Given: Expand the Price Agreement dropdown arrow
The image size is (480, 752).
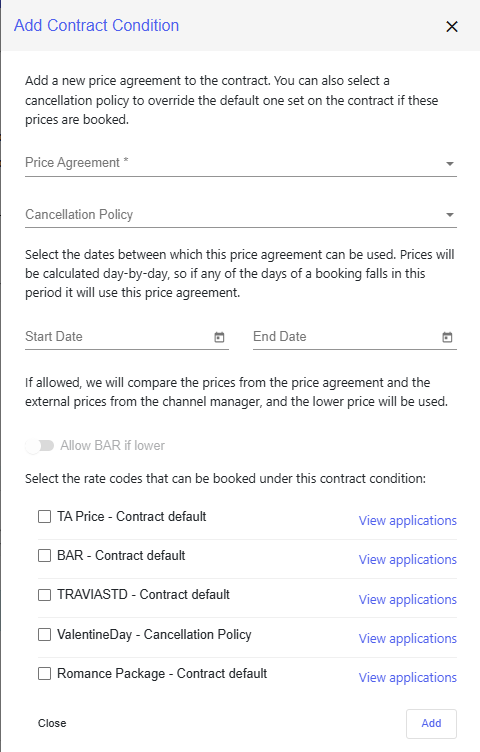Looking at the screenshot, I should coord(450,164).
